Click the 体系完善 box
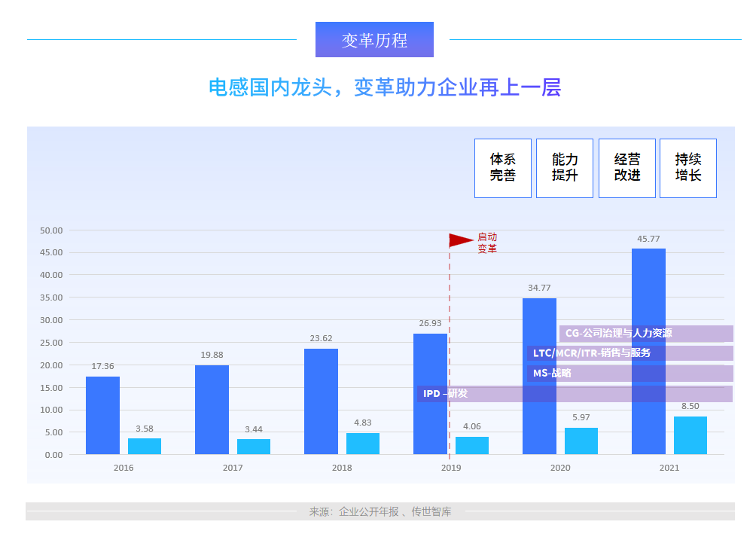This screenshot has width=756, height=534. [x=502, y=168]
